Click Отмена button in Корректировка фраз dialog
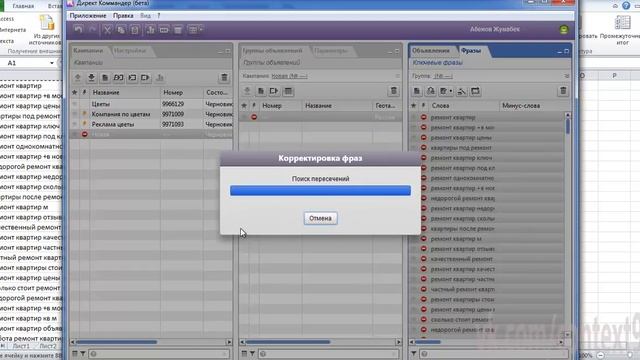Image resolution: width=640 pixels, height=360 pixels. pos(320,218)
